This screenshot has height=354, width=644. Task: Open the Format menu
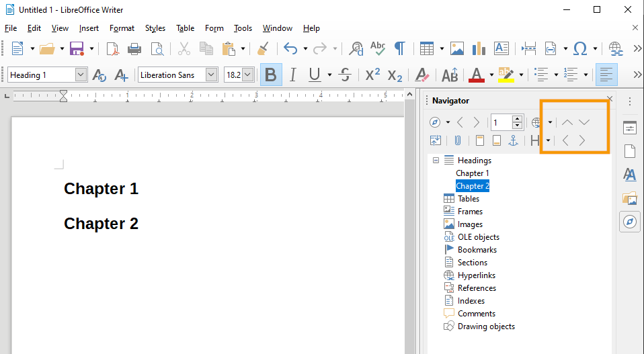pyautogui.click(x=122, y=28)
